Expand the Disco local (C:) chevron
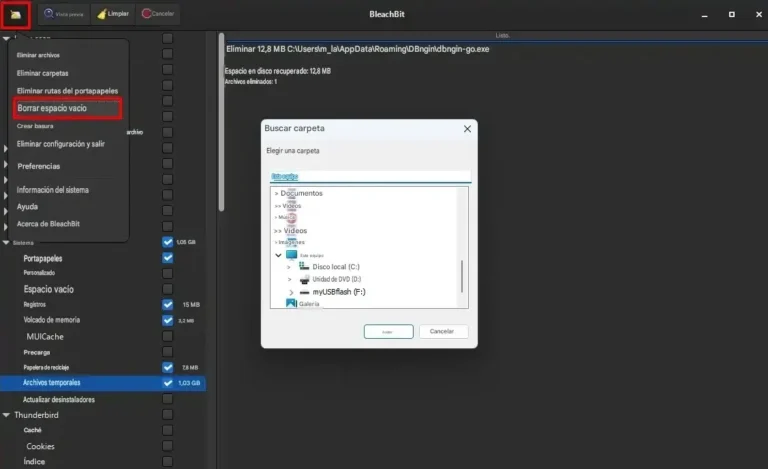Viewport: 768px width, 469px height. click(289, 267)
